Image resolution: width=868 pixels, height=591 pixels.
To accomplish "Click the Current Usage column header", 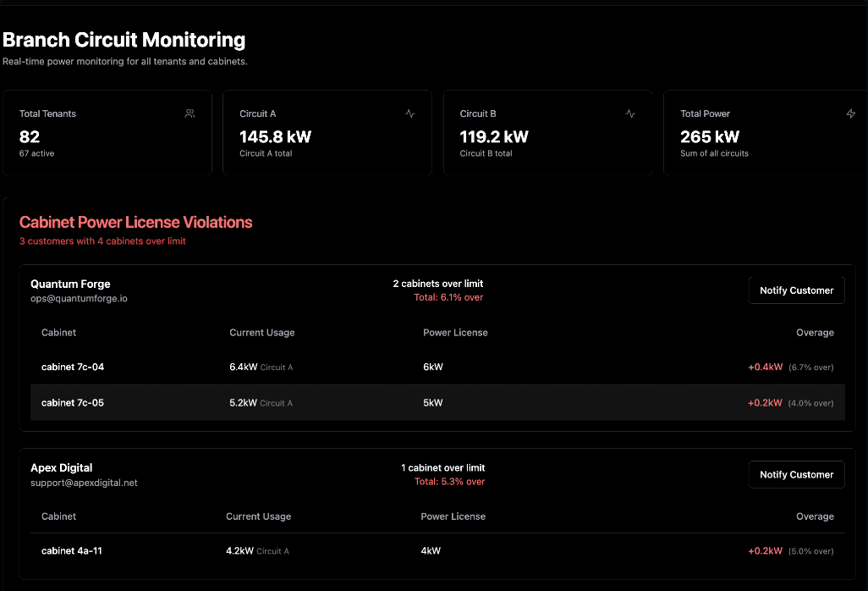I will (262, 332).
